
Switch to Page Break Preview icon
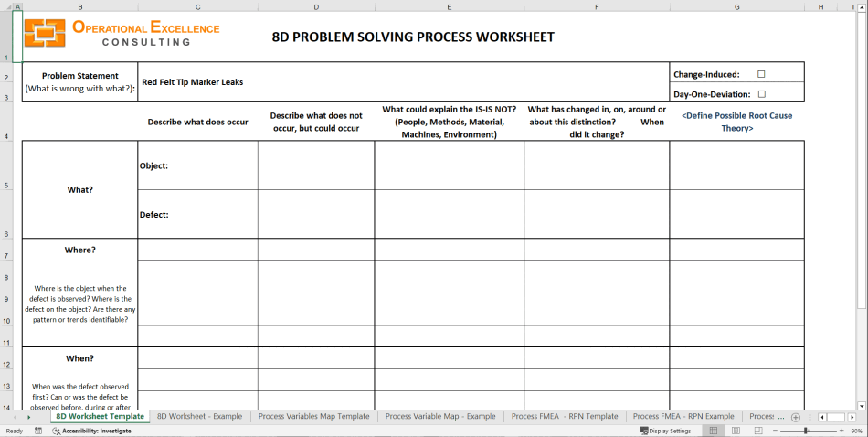pyautogui.click(x=757, y=431)
